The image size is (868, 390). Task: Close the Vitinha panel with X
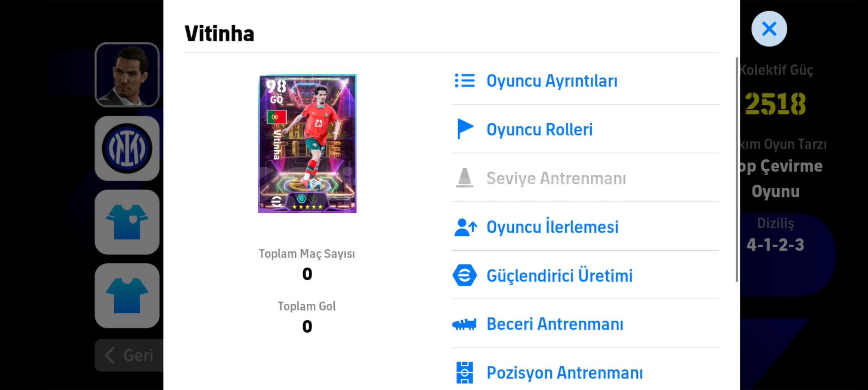[x=769, y=29]
